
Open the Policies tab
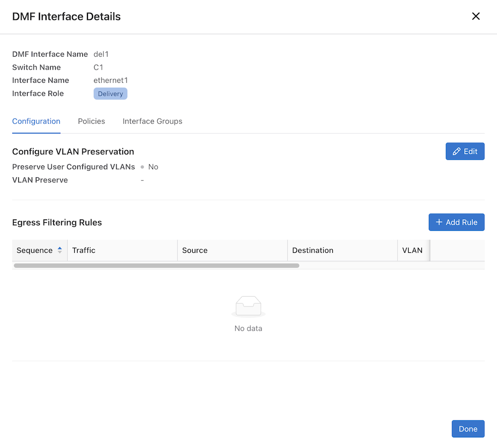(92, 121)
